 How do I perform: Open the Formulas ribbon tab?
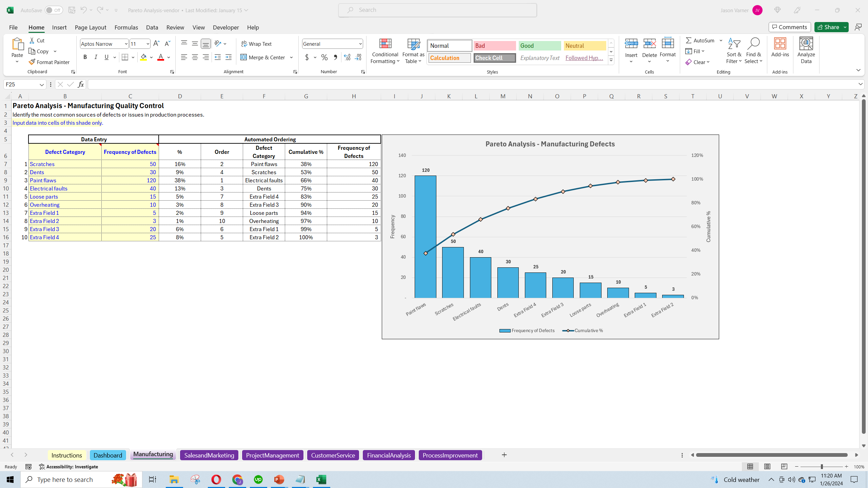[126, 27]
